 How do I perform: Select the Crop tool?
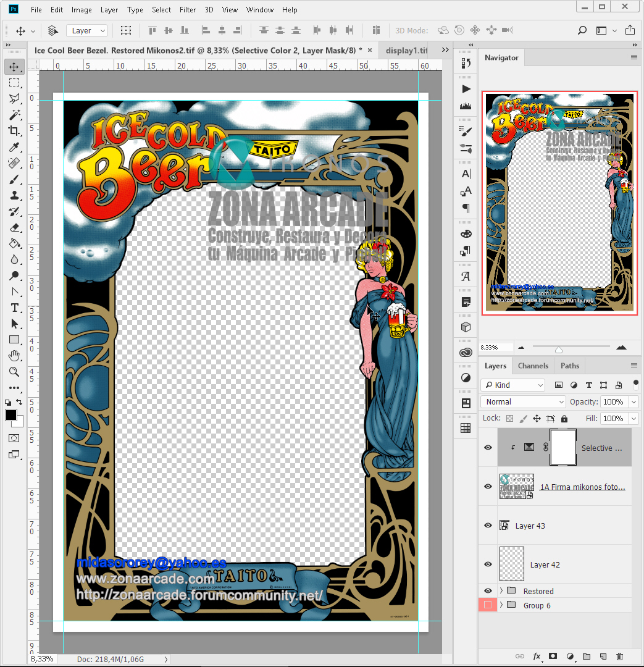pos(14,131)
